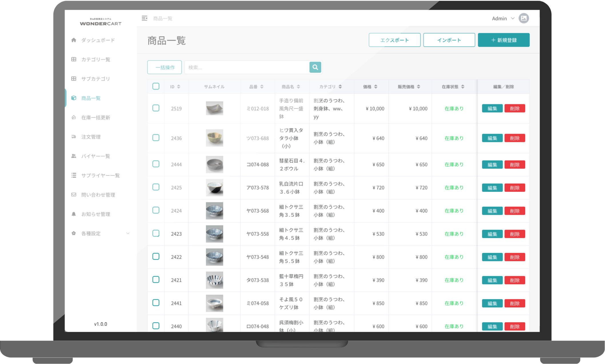Sort by 商品名 column arrows
The width and height of the screenshot is (605, 364).
[x=298, y=87]
